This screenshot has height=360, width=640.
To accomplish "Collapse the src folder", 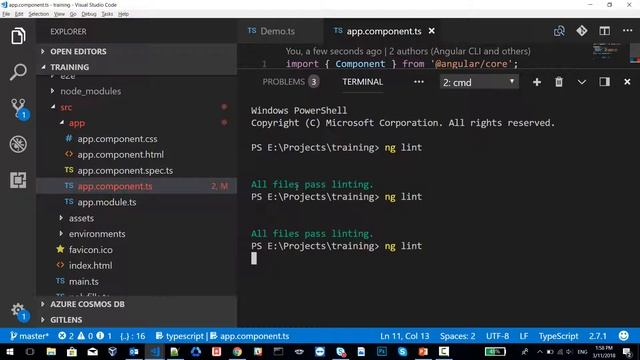I will coord(137,107).
